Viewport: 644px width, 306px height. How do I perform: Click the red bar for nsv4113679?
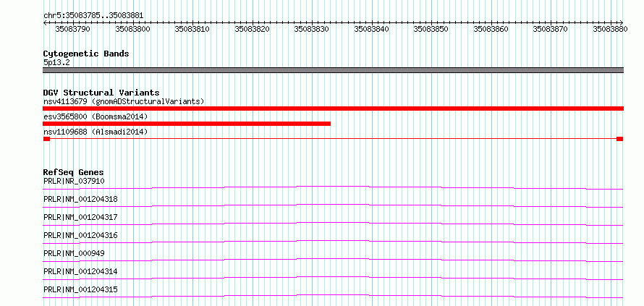point(333,108)
